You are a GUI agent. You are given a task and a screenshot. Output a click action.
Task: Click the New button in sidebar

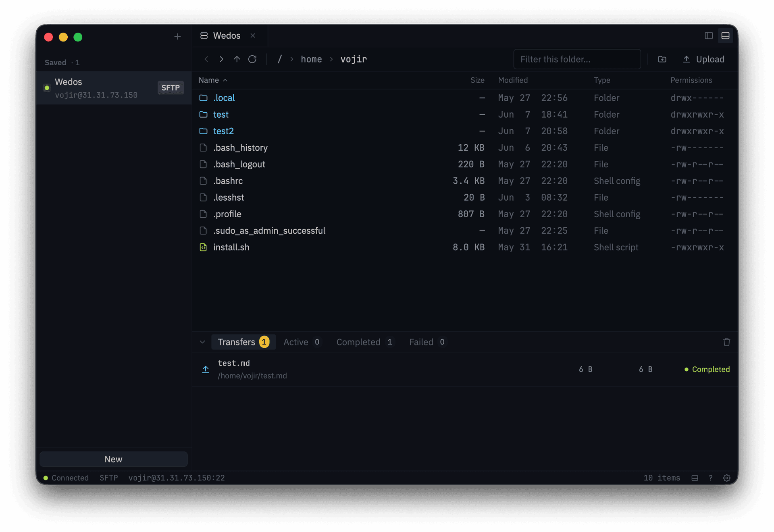point(113,459)
